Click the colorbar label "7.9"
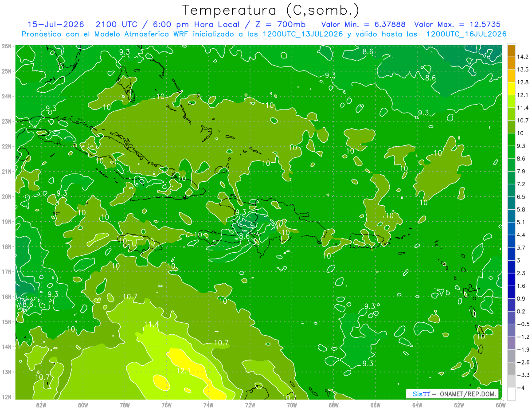 click(521, 171)
